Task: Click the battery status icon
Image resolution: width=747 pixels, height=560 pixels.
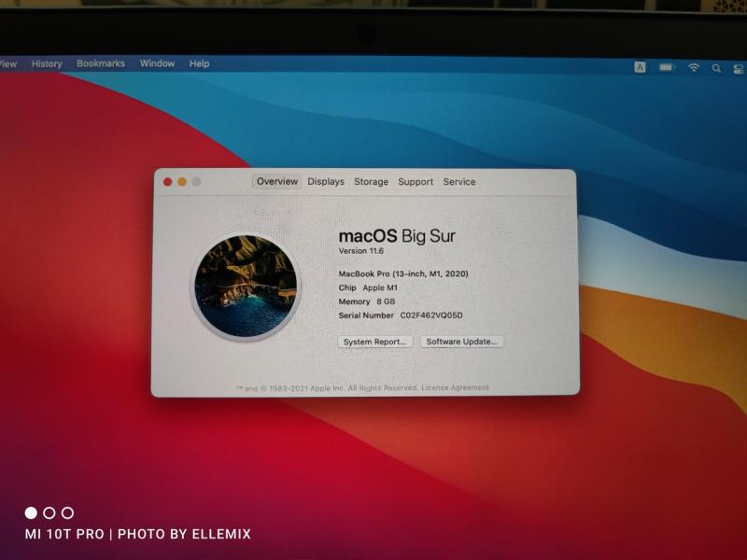Action: tap(667, 67)
